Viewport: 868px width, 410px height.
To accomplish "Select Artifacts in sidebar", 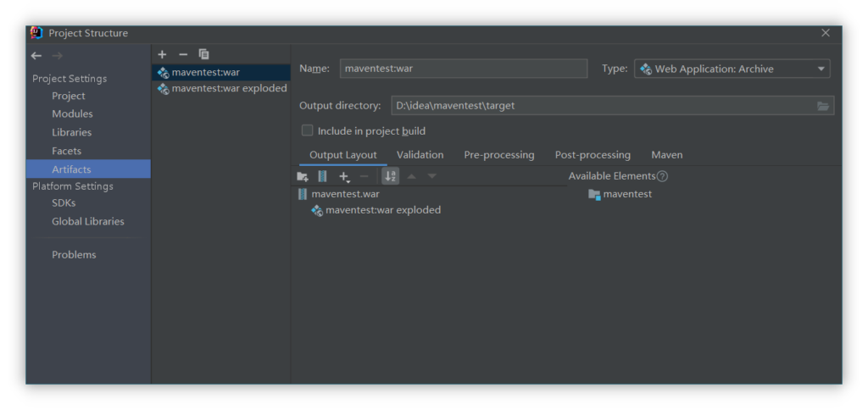I will (88, 169).
